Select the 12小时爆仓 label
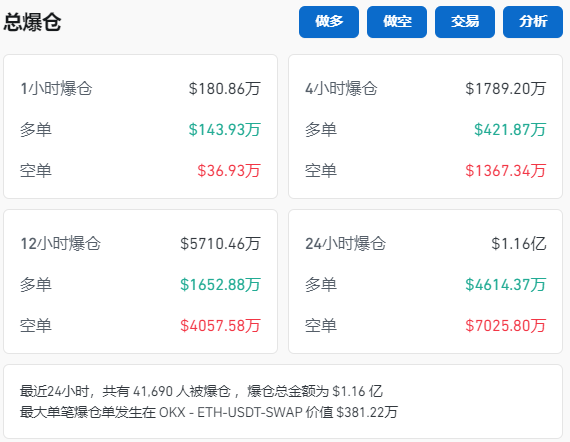Viewport: 570px width, 442px height. pyautogui.click(x=60, y=244)
